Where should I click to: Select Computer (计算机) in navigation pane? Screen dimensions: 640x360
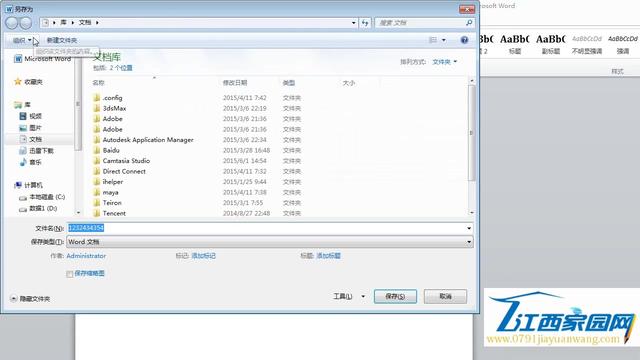click(x=29, y=185)
